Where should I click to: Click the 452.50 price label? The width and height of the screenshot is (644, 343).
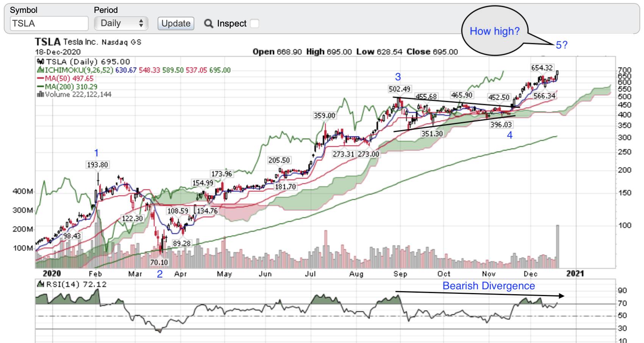[x=499, y=97]
